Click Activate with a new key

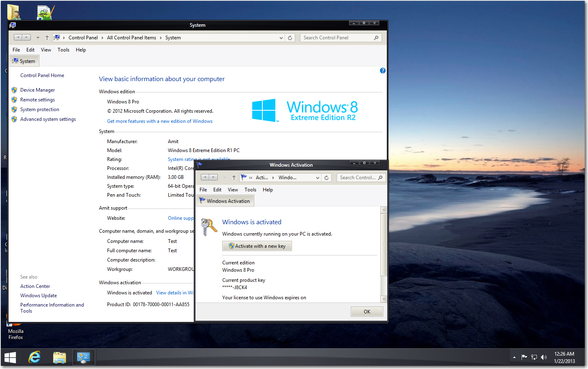257,246
